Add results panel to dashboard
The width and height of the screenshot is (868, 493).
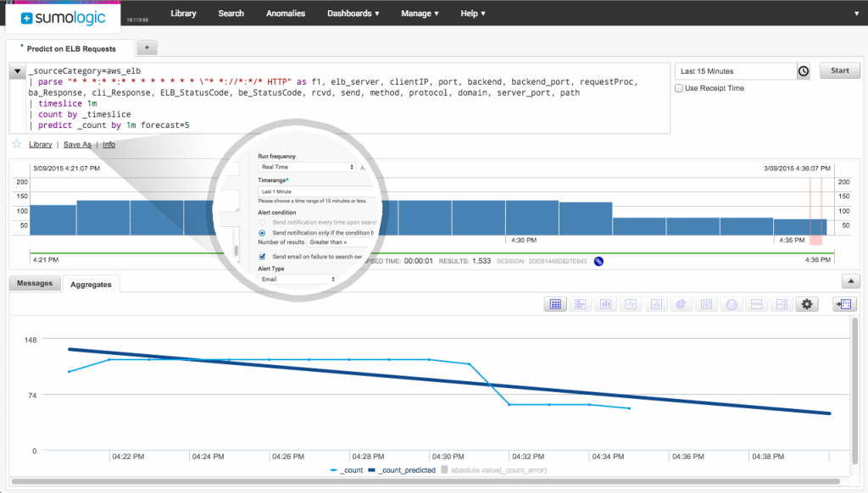tap(845, 304)
